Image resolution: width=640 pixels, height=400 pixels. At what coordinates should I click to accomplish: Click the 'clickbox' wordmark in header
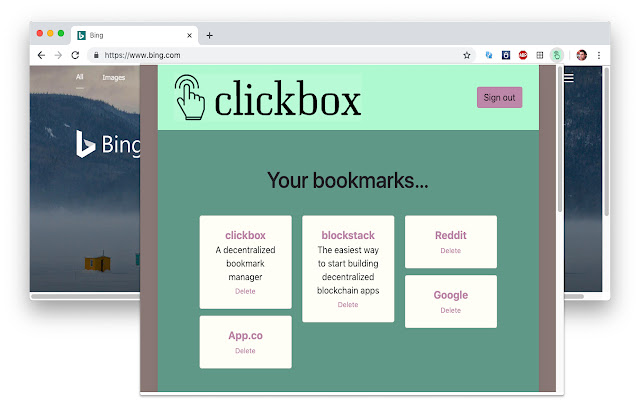pos(287,98)
